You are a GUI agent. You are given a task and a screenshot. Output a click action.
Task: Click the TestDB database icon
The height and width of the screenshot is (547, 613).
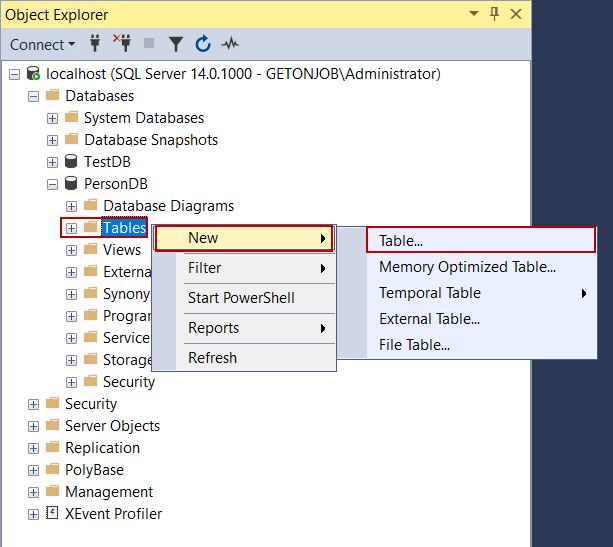pos(72,162)
